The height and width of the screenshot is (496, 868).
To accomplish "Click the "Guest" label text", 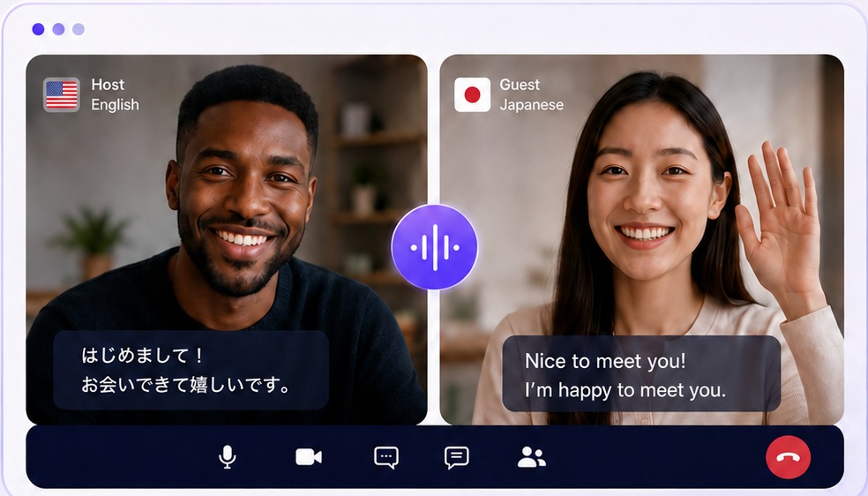I will coord(520,85).
